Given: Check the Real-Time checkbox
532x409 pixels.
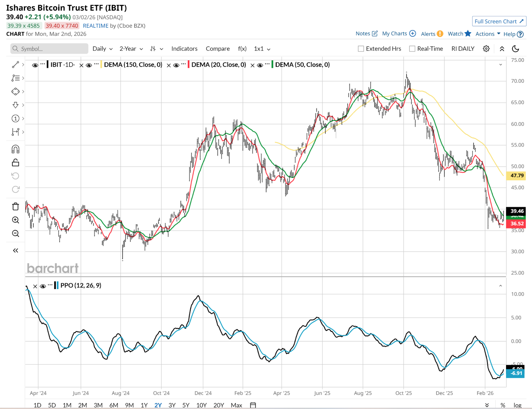Looking at the screenshot, I should (412, 49).
